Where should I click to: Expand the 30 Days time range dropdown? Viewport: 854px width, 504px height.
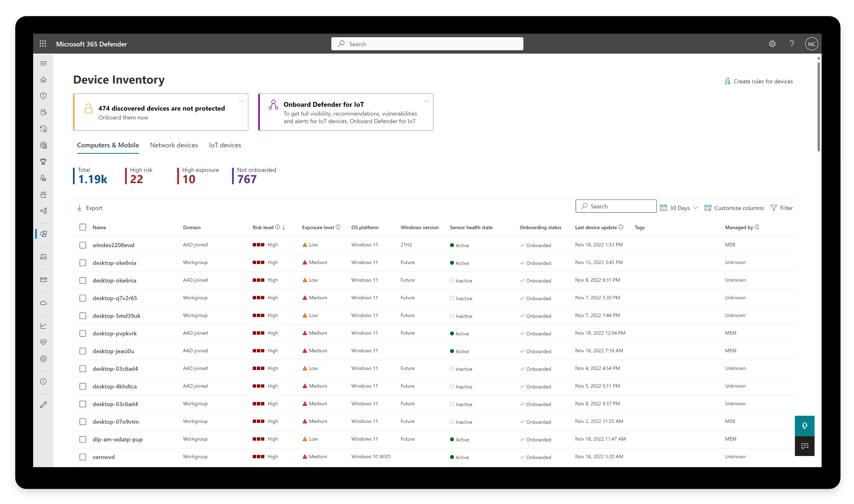(x=679, y=208)
